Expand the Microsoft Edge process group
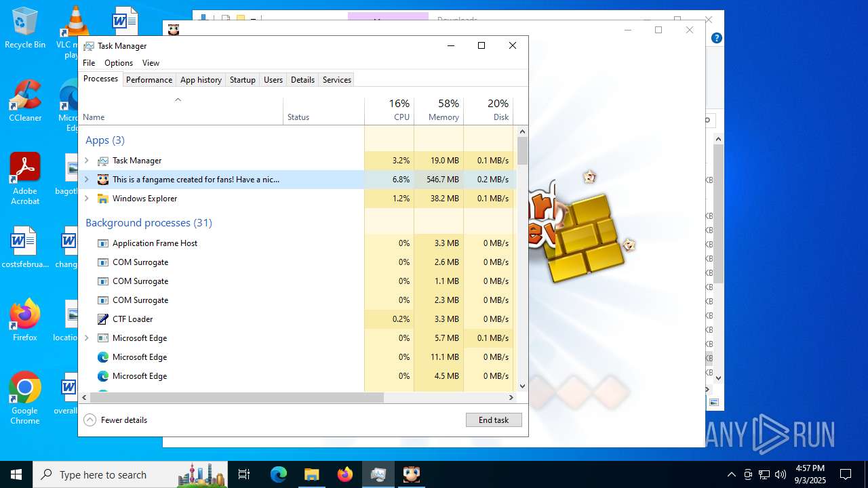The width and height of the screenshot is (868, 488). pyautogui.click(x=86, y=338)
